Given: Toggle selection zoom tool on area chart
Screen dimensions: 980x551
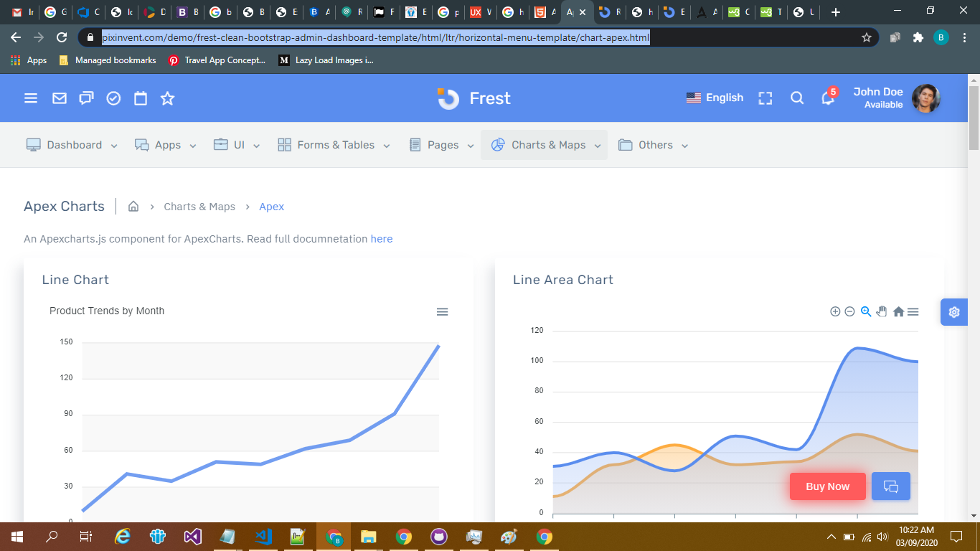Looking at the screenshot, I should [x=866, y=311].
